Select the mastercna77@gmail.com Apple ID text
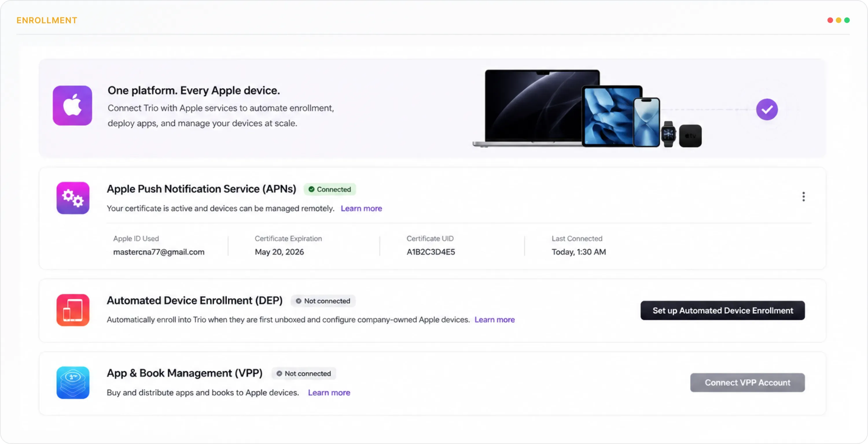868x444 pixels. [159, 252]
